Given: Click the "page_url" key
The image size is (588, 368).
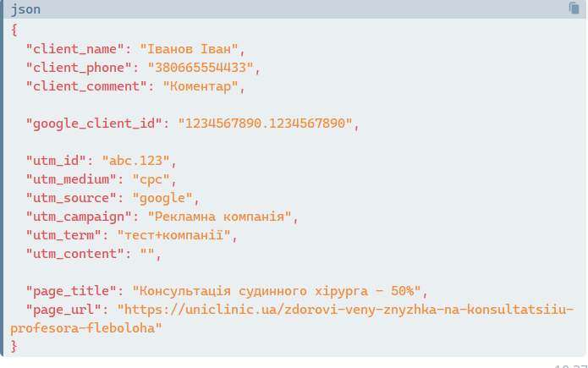Looking at the screenshot, I should coord(63,310).
